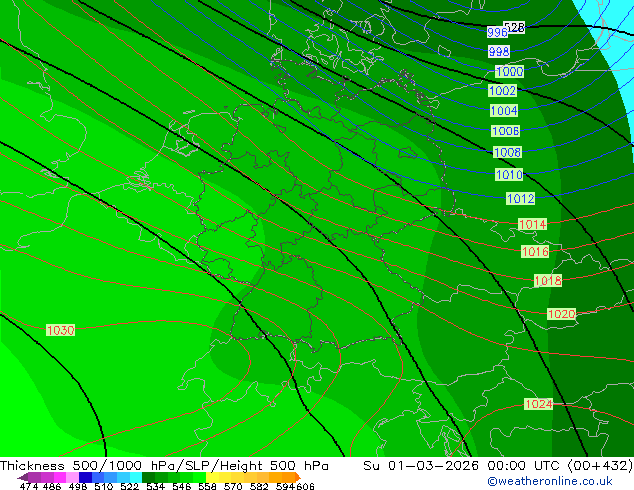Click the red 1018 pressure label
Viewport: 634px width, 490px height.
(x=548, y=280)
